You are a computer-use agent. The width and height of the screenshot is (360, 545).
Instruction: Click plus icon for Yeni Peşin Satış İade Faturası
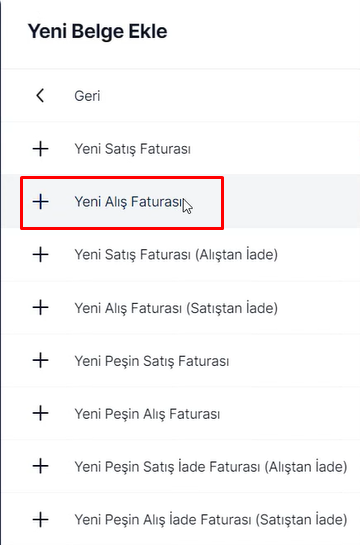pyautogui.click(x=40, y=466)
